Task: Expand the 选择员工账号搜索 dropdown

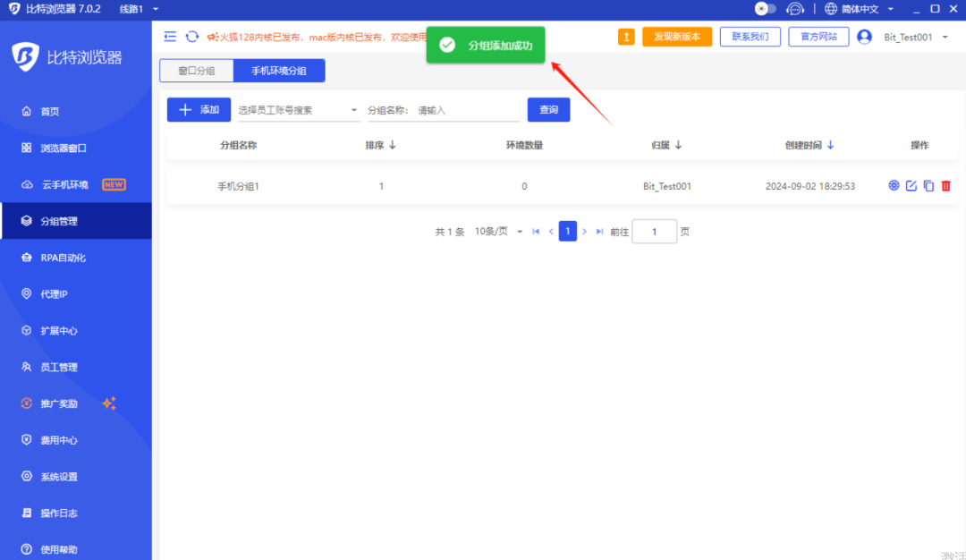Action: tap(297, 109)
